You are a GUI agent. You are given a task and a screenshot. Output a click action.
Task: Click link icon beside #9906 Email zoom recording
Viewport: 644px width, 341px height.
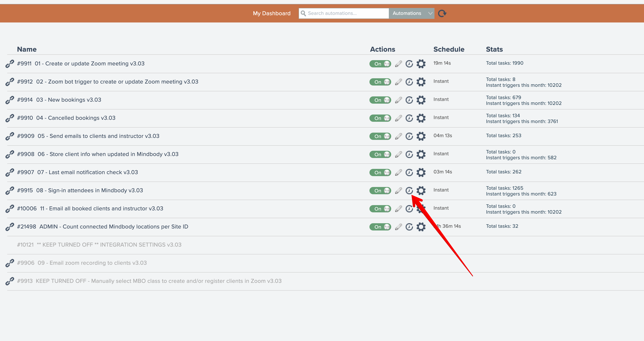coord(10,263)
